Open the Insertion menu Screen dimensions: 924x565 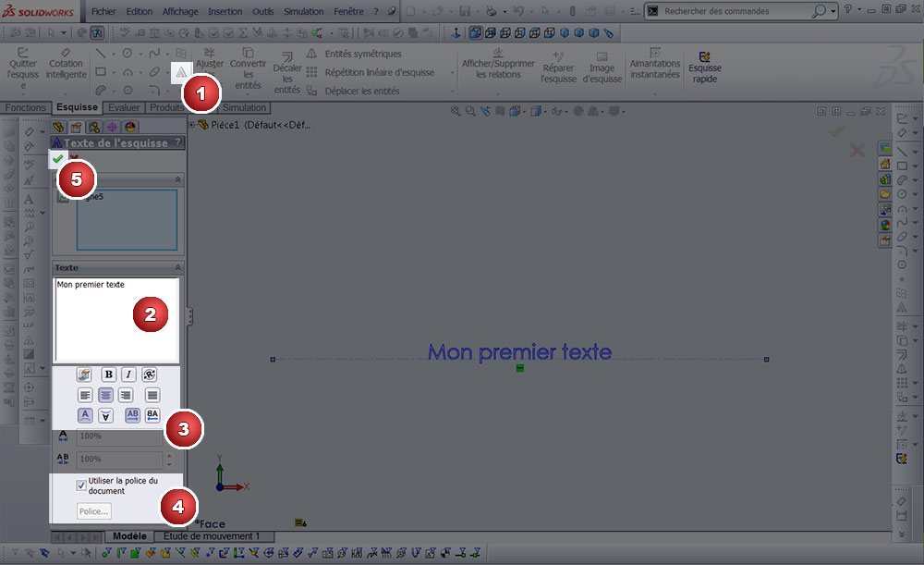[x=225, y=11]
